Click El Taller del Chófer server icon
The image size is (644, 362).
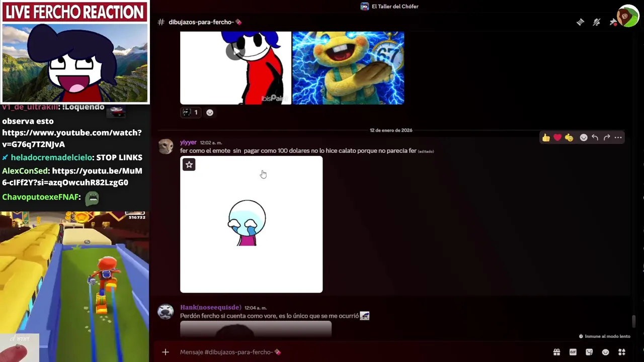(365, 7)
